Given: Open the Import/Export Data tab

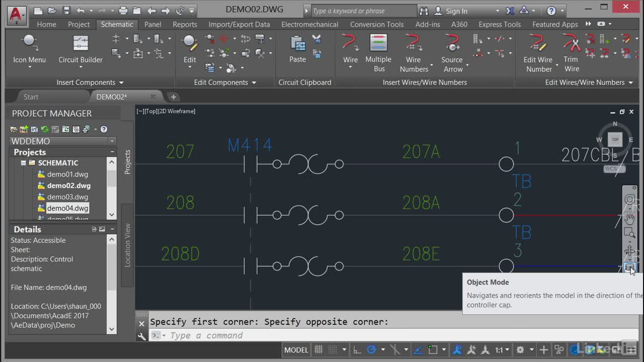Looking at the screenshot, I should click(x=239, y=24).
